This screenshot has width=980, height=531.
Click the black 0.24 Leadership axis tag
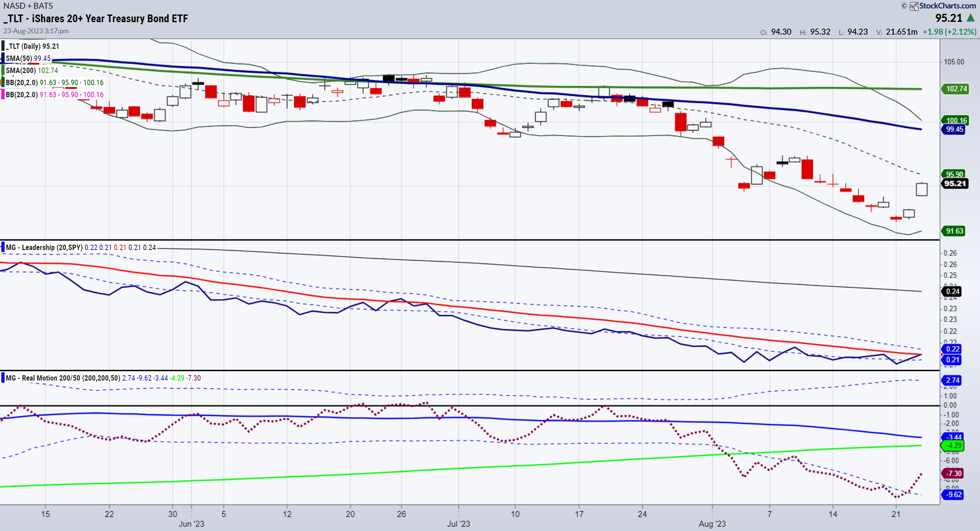click(x=953, y=291)
